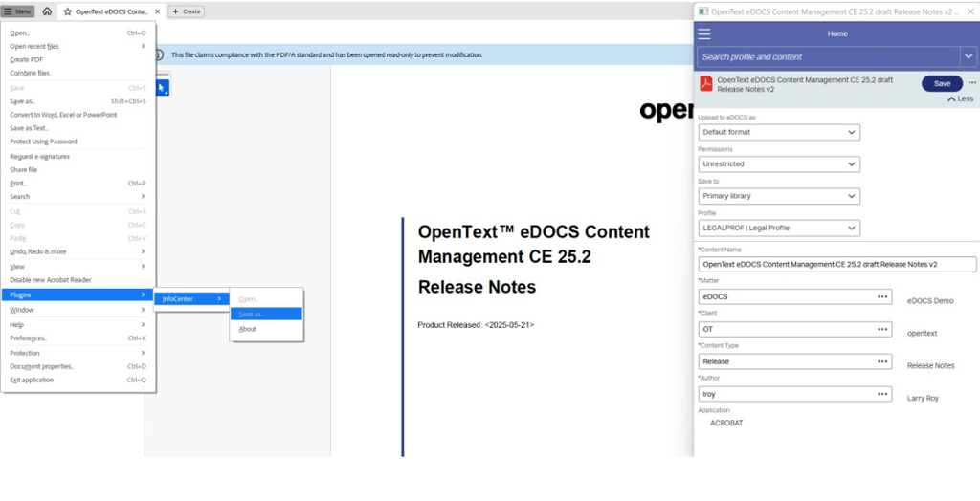Click the Content Type field containing Release
This screenshot has width=980, height=501.
click(795, 361)
